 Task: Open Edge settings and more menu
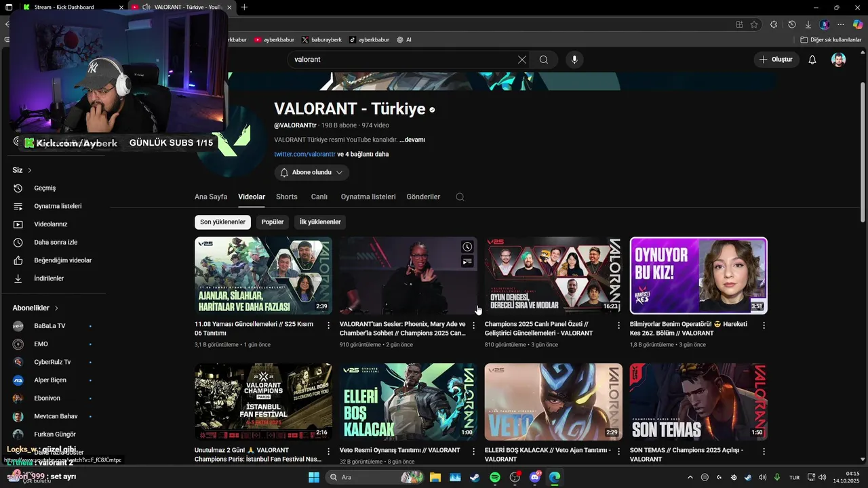point(841,24)
